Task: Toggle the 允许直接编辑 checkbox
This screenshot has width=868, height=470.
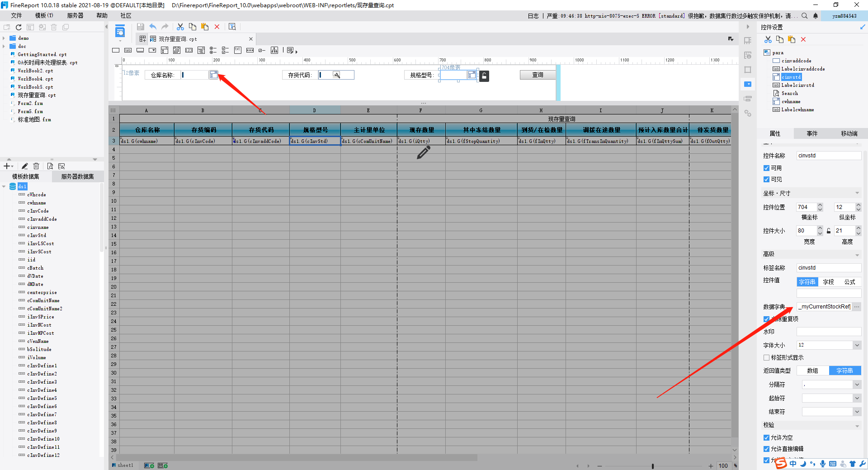Action: click(x=766, y=449)
